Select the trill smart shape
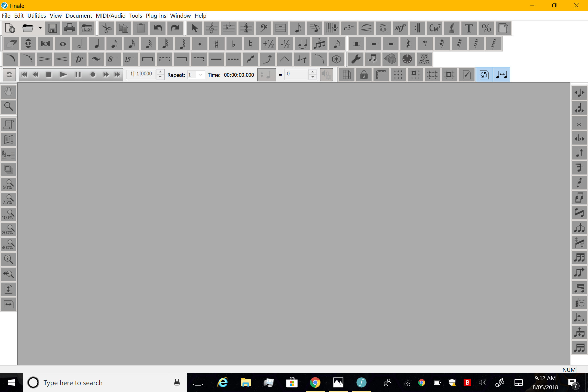 tap(79, 59)
